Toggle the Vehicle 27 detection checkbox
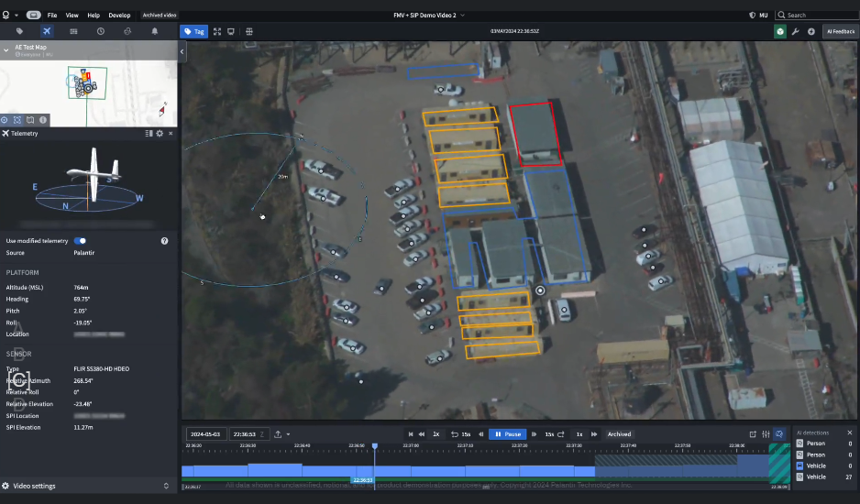860x504 pixels. [799, 477]
